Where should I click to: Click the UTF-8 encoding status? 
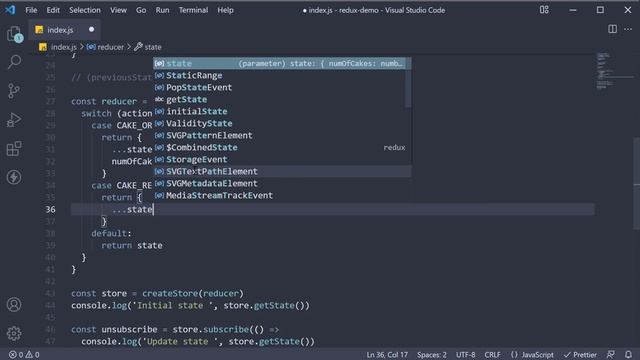pos(466,354)
